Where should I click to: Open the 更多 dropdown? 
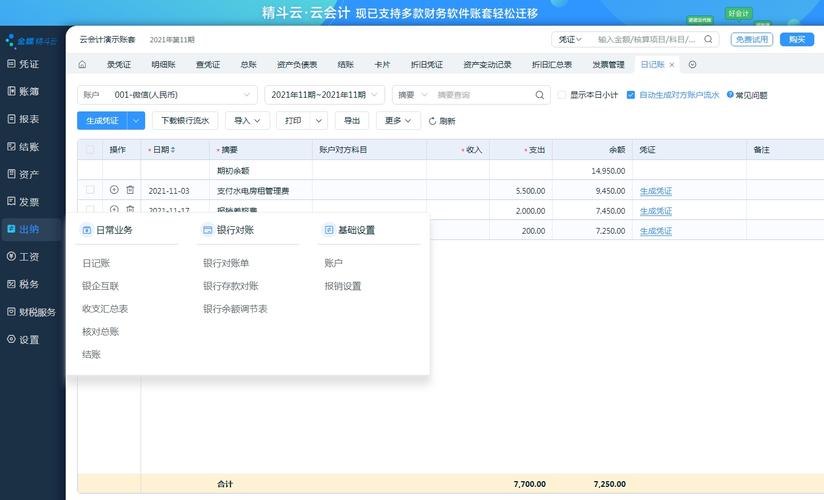(x=398, y=120)
